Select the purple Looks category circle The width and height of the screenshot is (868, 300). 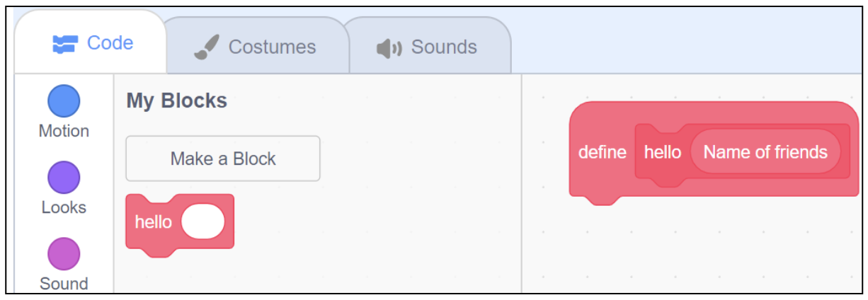tap(64, 177)
